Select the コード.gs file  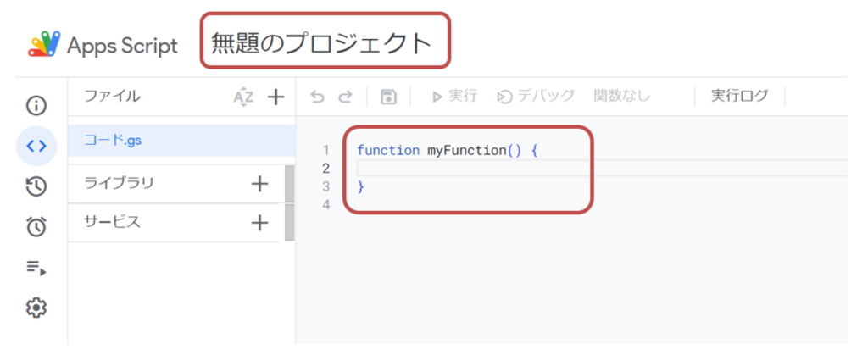(113, 141)
